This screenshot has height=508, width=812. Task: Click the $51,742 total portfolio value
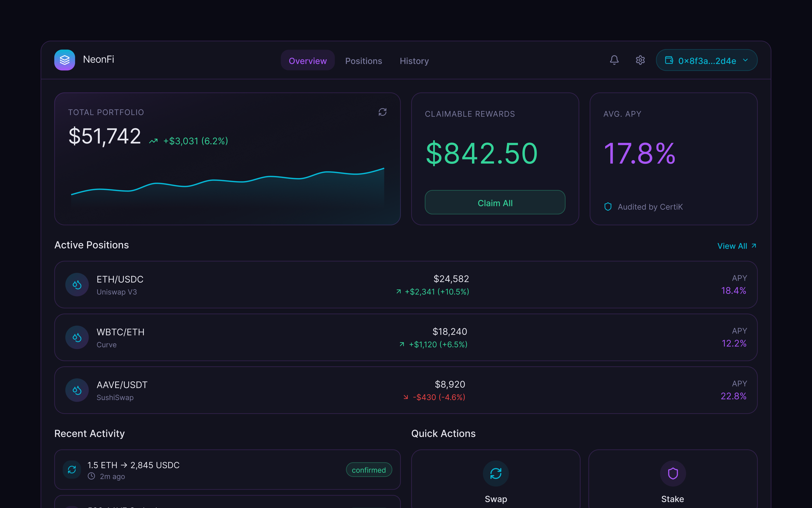point(104,136)
